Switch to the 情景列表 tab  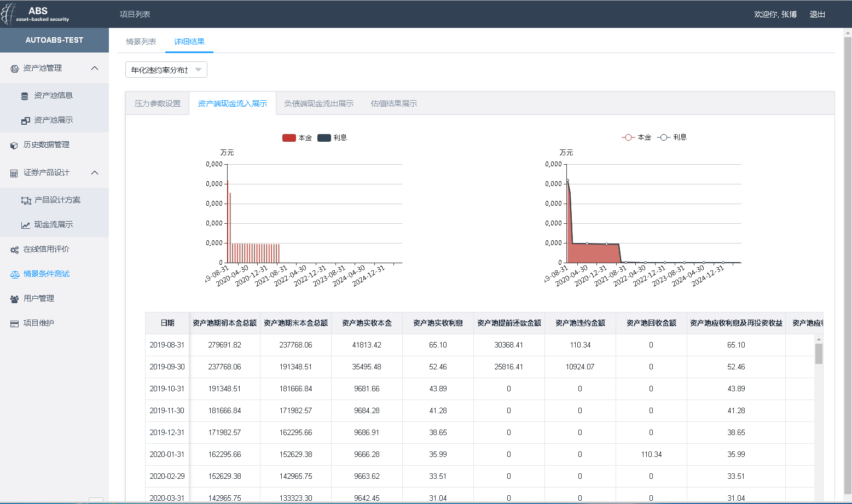(x=141, y=42)
